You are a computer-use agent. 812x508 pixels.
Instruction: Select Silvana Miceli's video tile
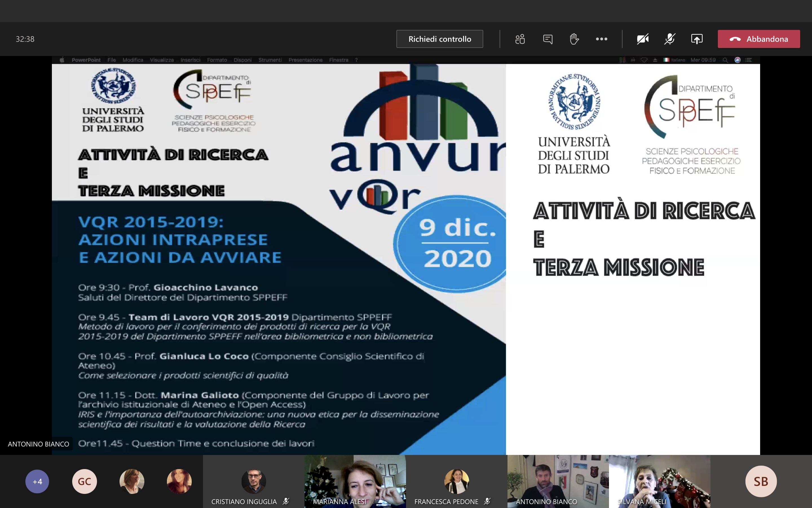click(x=659, y=481)
